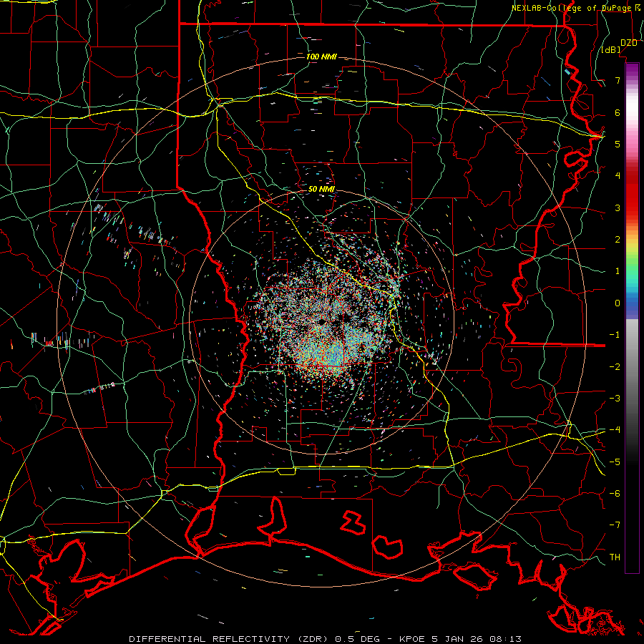Select the -5 dB tick on the legend
644x644 pixels.
pos(615,462)
